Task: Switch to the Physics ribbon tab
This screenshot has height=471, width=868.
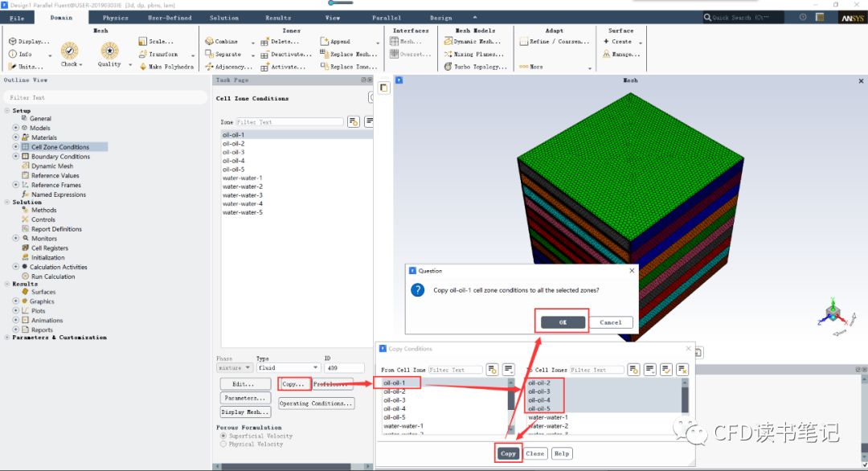Action: [115, 18]
